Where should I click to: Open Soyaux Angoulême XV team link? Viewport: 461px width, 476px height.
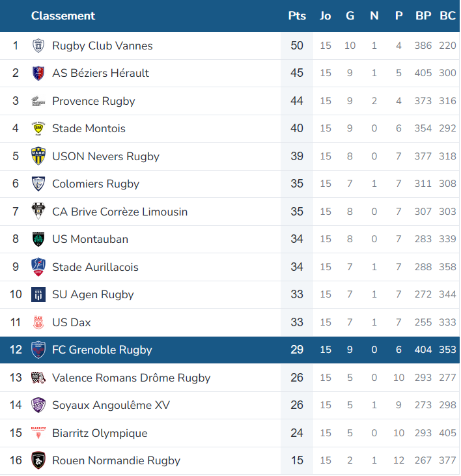point(111,405)
